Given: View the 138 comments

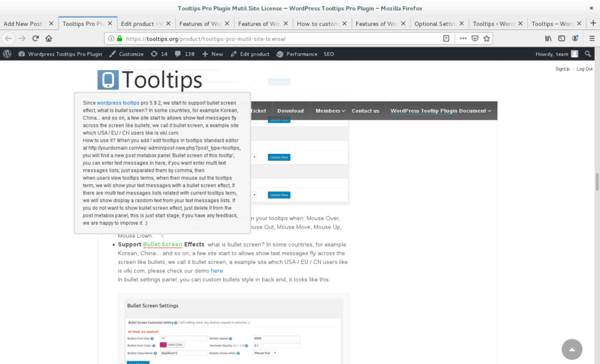Looking at the screenshot, I should 185,54.
